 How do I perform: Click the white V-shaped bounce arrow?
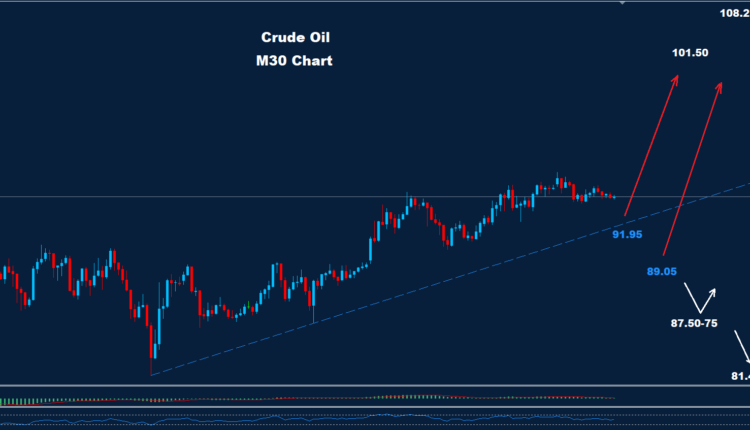[x=700, y=298]
